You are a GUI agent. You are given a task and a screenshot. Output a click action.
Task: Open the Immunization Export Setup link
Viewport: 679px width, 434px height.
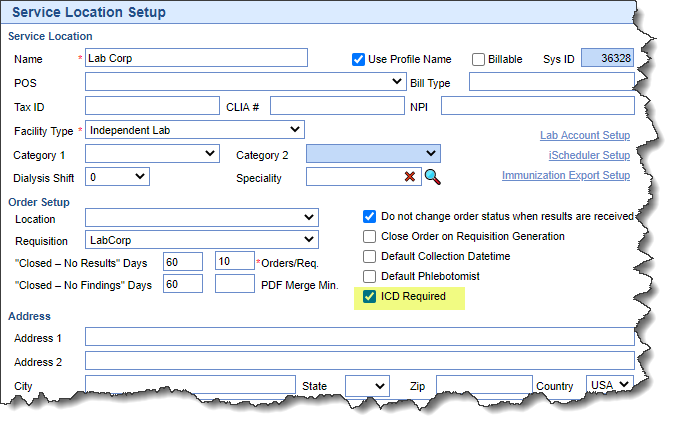565,176
